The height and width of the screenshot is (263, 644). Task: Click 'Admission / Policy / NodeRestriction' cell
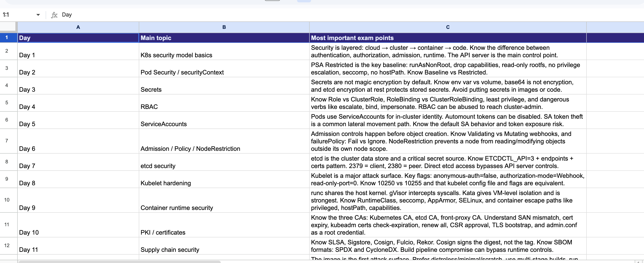pos(224,141)
